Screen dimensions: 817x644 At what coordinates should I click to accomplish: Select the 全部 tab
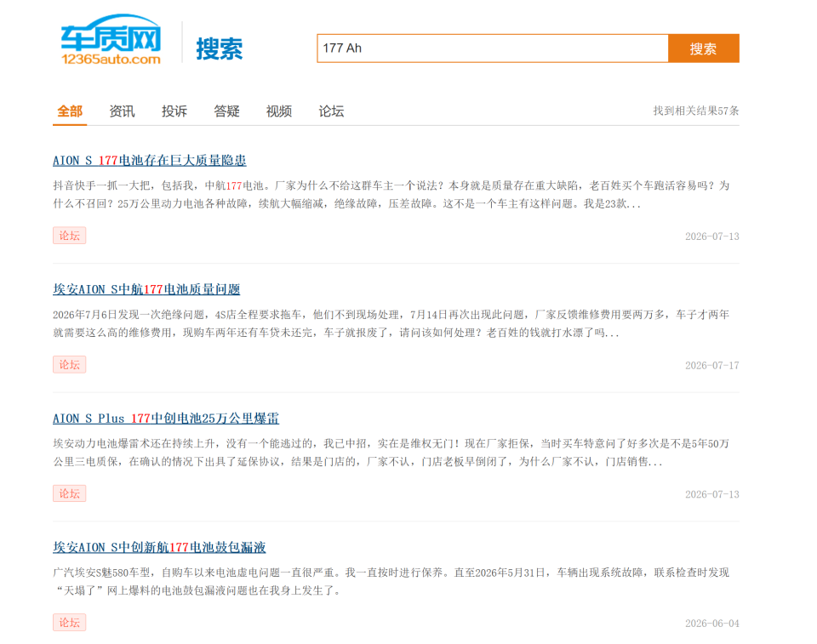point(70,111)
